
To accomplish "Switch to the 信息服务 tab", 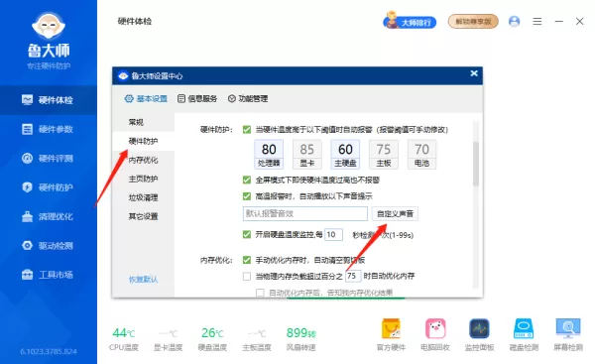I will (x=197, y=98).
